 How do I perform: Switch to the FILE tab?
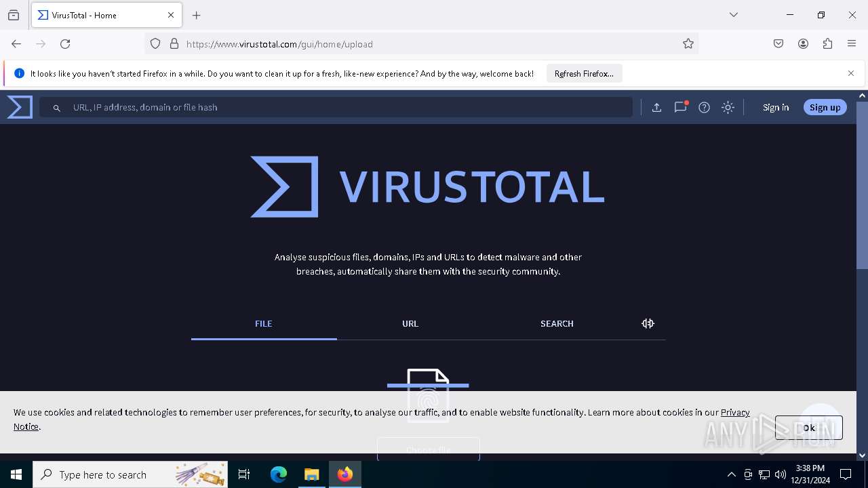click(x=264, y=324)
